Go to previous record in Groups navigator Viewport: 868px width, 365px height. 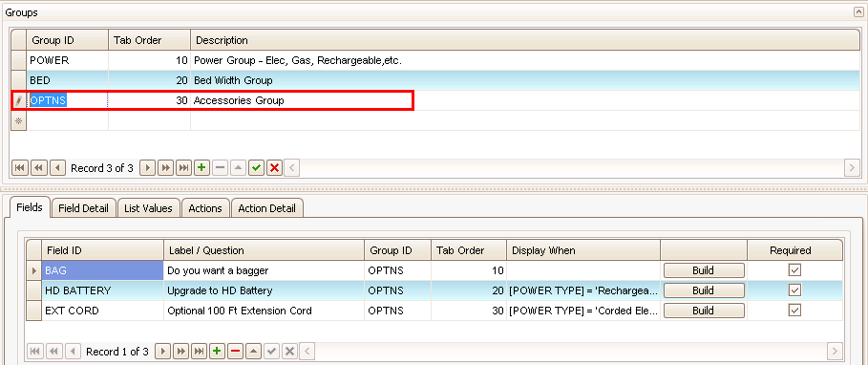56,168
